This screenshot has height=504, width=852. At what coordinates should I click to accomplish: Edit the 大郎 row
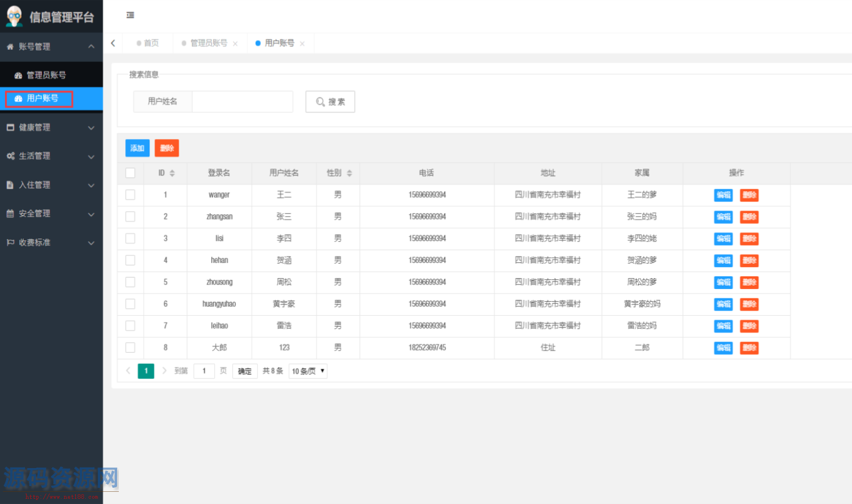click(x=723, y=348)
